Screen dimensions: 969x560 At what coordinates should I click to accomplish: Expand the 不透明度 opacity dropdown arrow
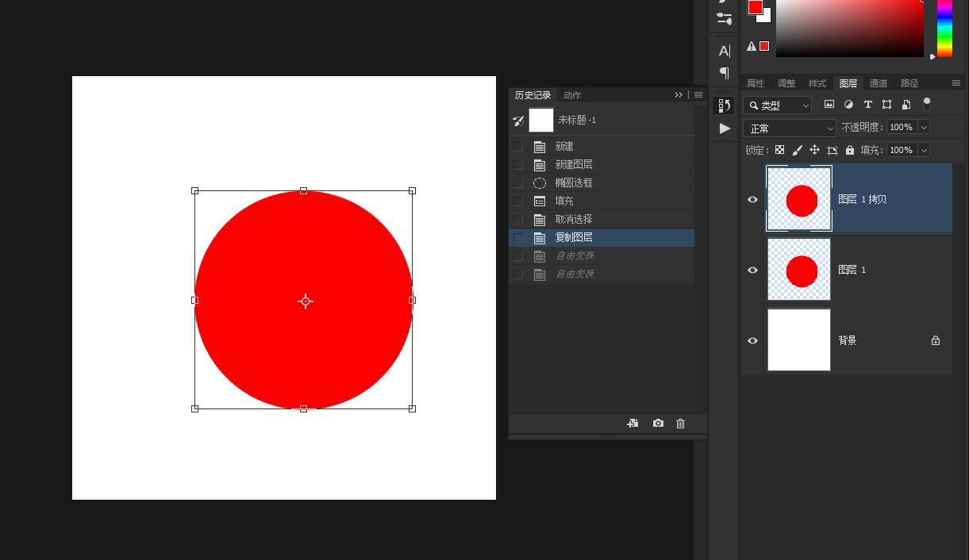coord(924,127)
